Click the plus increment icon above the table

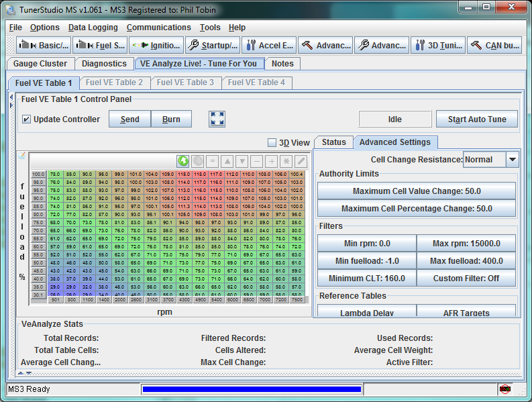(x=272, y=161)
